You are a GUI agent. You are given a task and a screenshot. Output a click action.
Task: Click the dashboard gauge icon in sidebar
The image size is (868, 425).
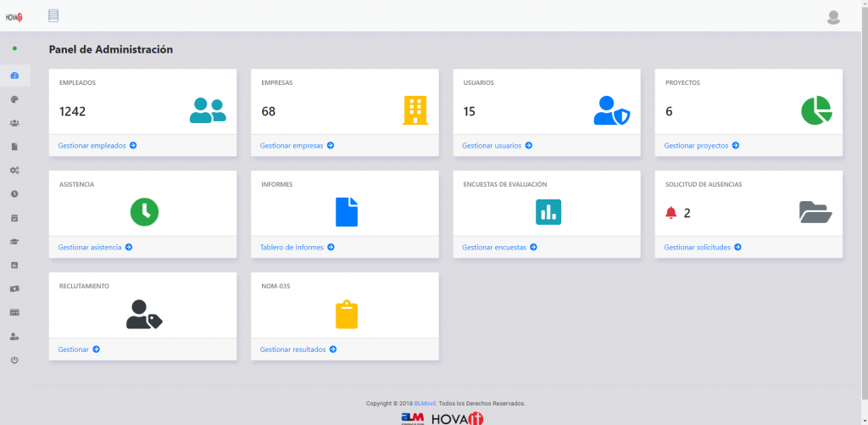[x=14, y=75]
